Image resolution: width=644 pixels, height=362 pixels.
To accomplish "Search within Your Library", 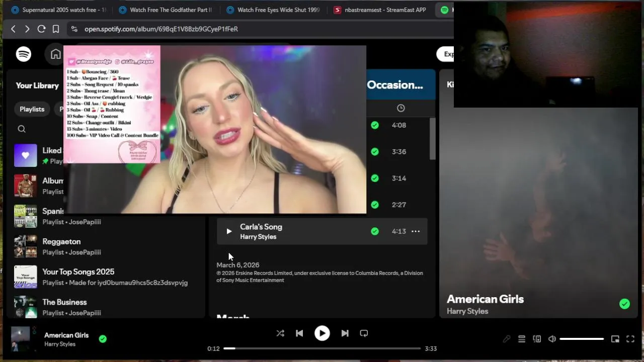I will (x=22, y=129).
